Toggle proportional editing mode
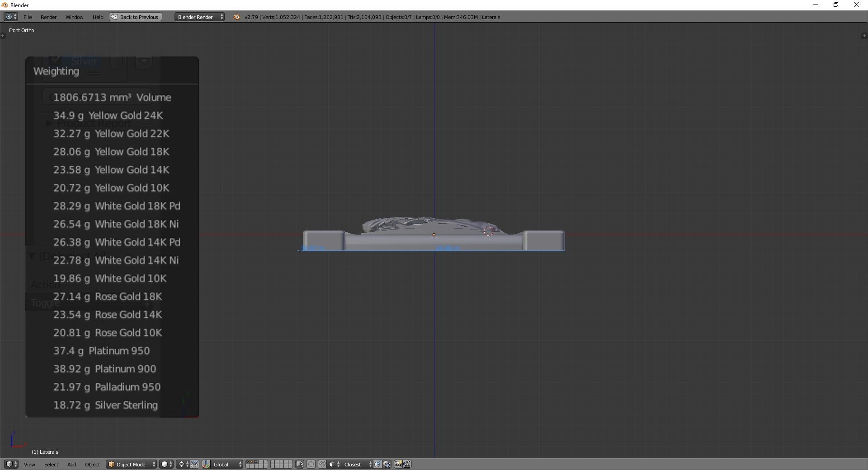The width and height of the screenshot is (868, 470). click(311, 464)
